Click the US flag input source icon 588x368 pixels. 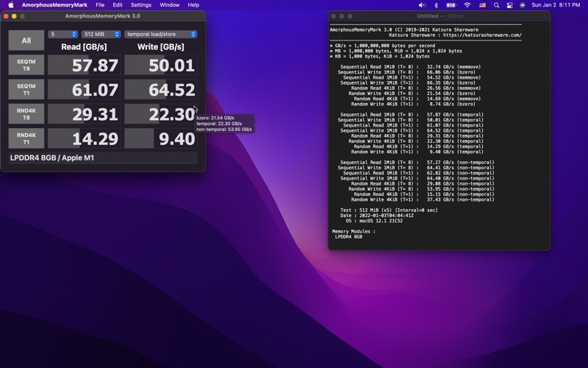[482, 5]
